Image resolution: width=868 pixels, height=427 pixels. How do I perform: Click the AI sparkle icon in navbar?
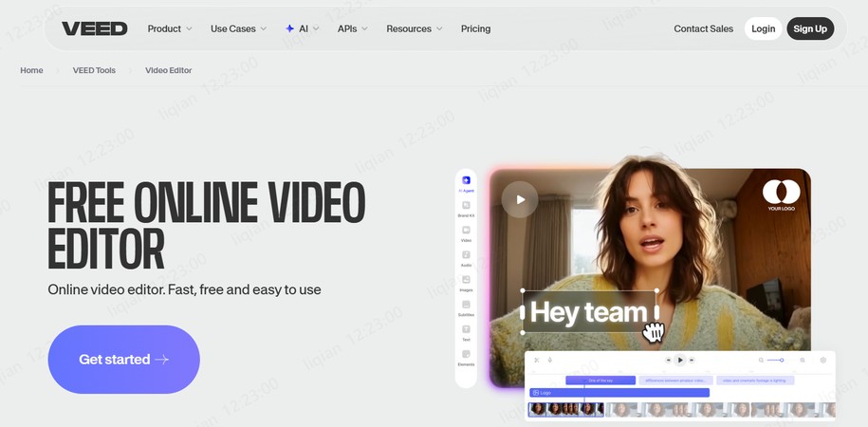[289, 28]
